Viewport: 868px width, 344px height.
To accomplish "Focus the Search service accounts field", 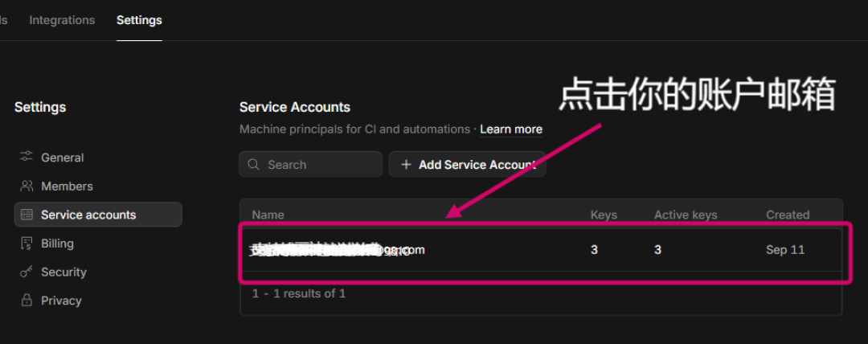I will pyautogui.click(x=310, y=165).
